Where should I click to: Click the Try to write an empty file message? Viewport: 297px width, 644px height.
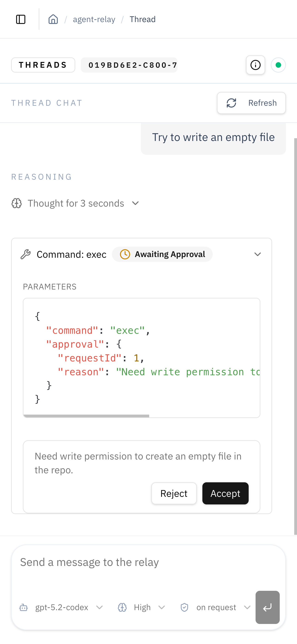(x=213, y=138)
